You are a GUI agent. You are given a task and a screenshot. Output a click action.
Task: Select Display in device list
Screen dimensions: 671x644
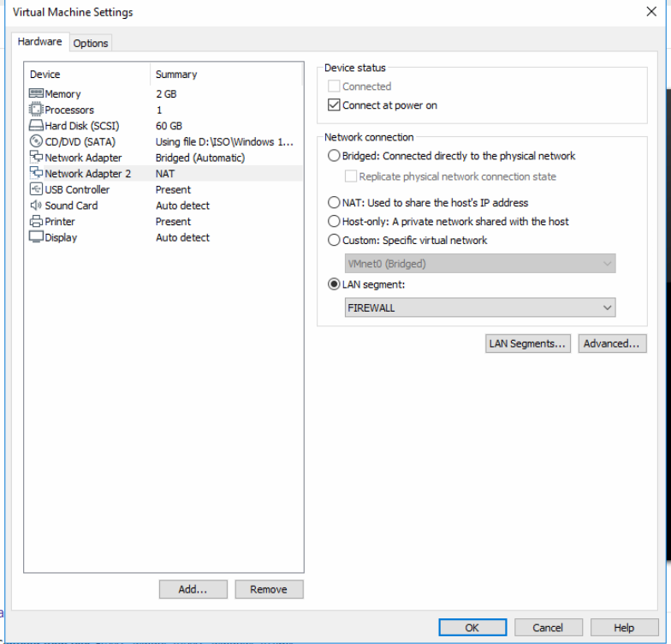tap(163, 237)
